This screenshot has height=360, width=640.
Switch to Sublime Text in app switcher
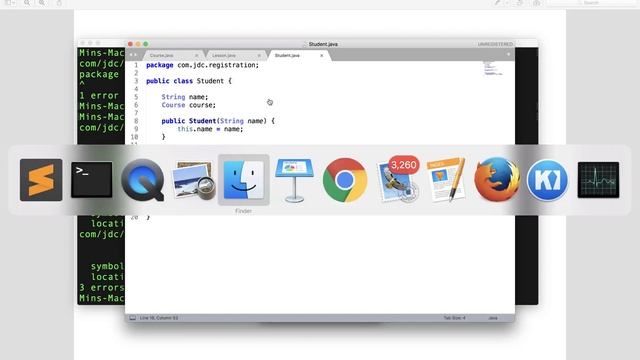[x=41, y=180]
